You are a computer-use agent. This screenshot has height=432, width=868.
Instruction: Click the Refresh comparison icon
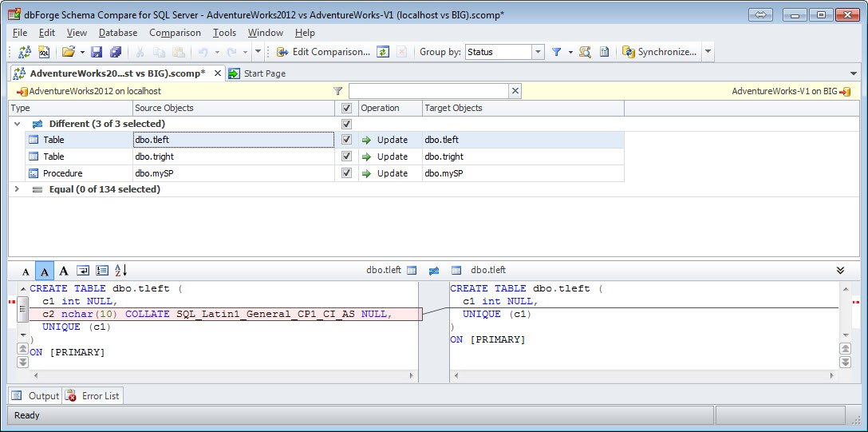pyautogui.click(x=383, y=52)
